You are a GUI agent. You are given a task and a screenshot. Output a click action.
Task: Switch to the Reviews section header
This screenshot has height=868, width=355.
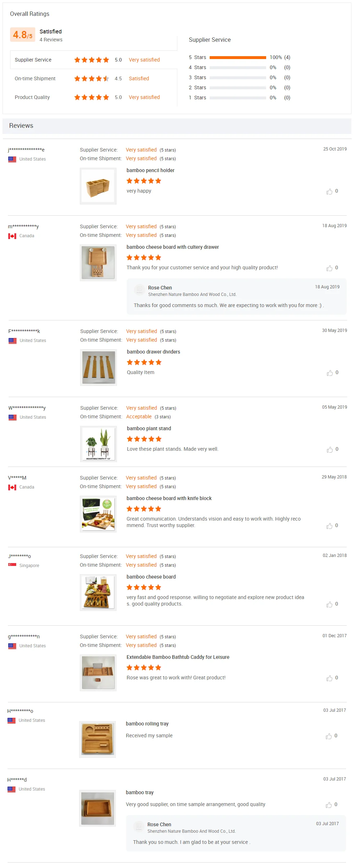click(x=22, y=126)
